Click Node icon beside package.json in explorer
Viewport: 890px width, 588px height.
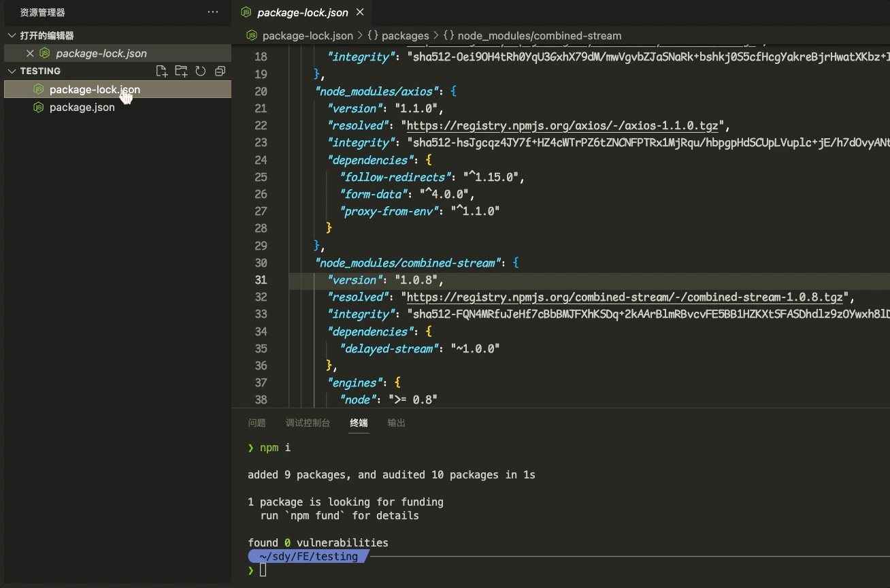tap(39, 107)
